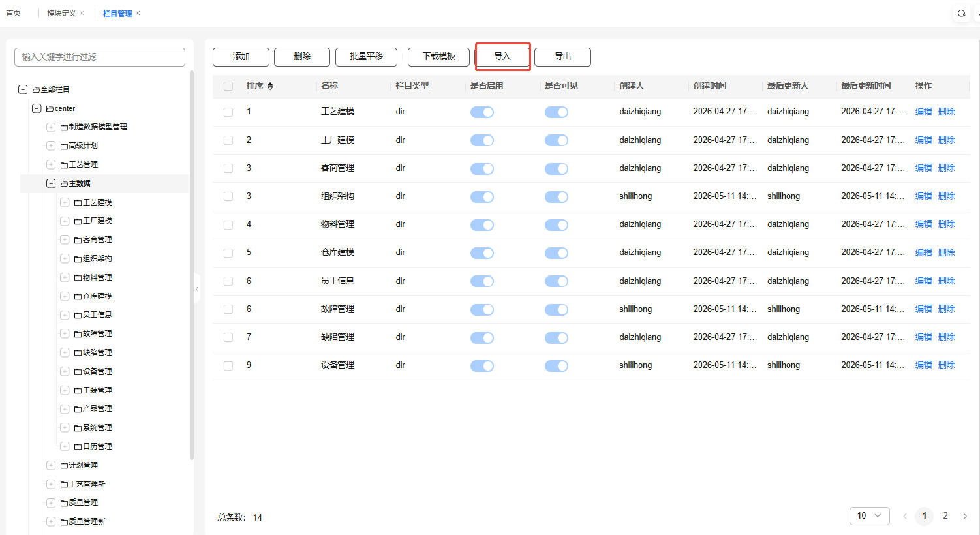980x535 pixels.
Task: Click the 导入 button
Action: pyautogui.click(x=502, y=57)
